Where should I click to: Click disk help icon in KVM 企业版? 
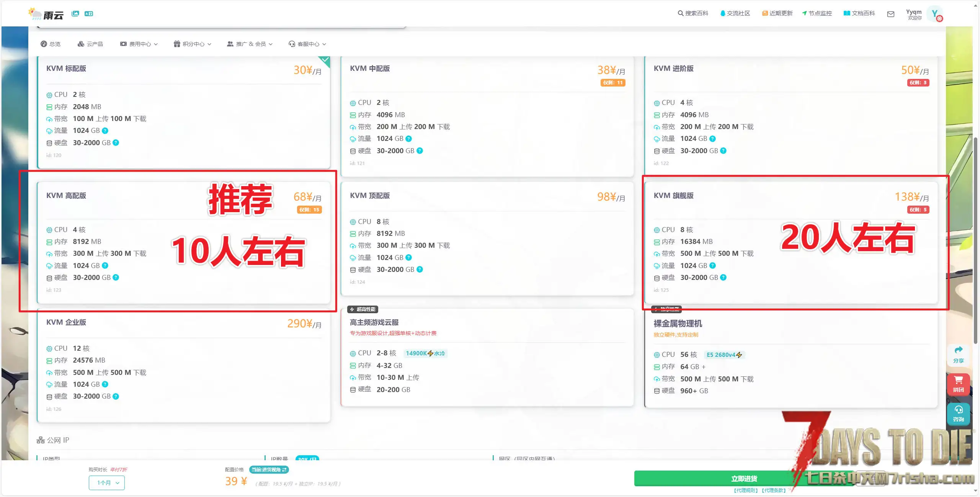[116, 396]
